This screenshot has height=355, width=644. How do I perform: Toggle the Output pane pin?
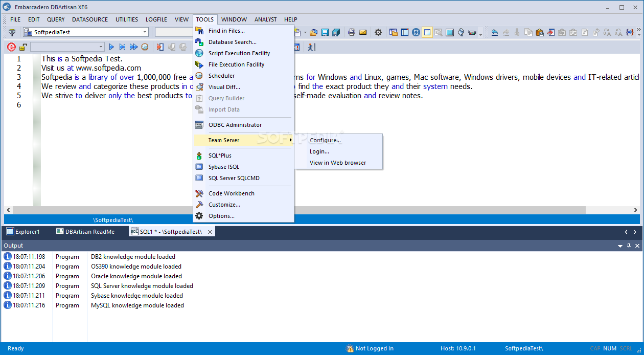(x=629, y=246)
